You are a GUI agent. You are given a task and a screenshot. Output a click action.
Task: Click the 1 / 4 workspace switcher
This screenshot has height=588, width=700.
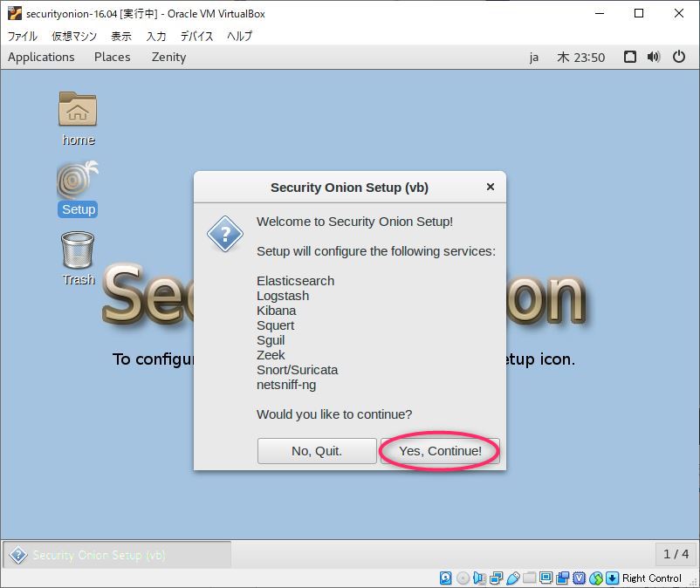point(676,554)
